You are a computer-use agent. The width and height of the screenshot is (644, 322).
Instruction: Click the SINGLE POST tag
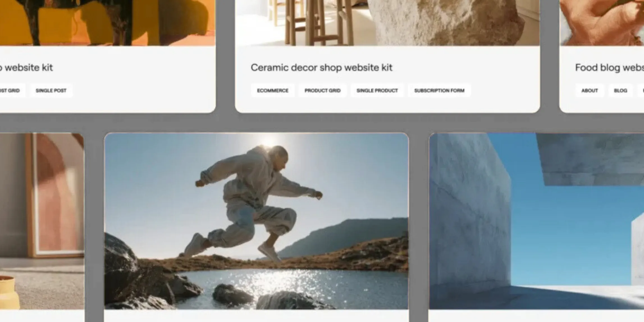[x=51, y=90]
